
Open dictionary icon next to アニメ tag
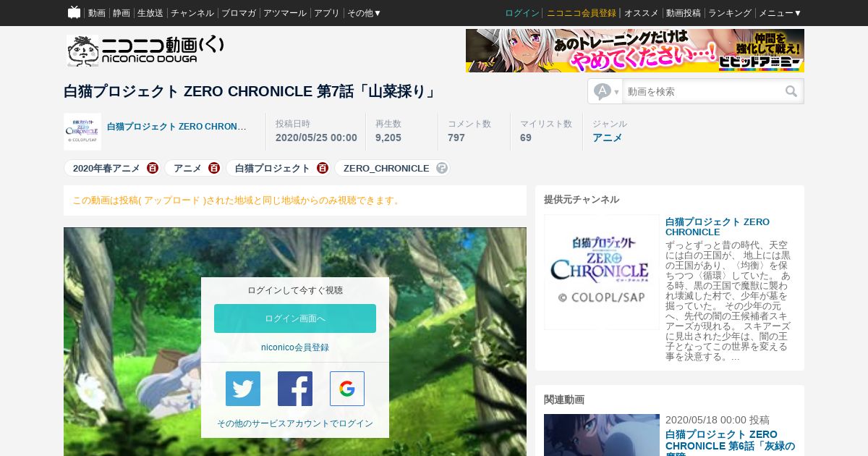point(214,168)
